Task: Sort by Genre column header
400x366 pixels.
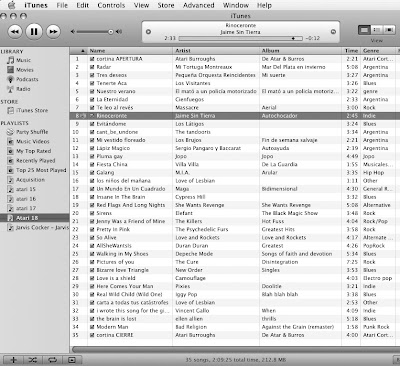Action: (x=379, y=51)
